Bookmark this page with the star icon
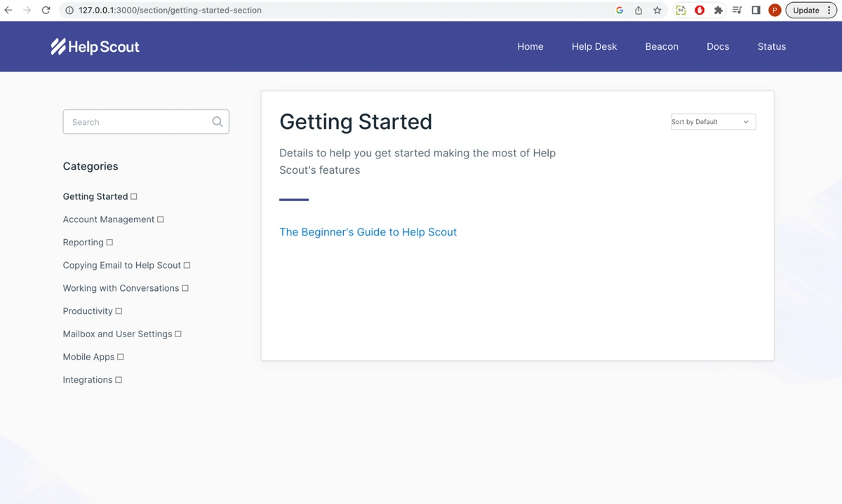Image resolution: width=842 pixels, height=504 pixels. coord(657,11)
